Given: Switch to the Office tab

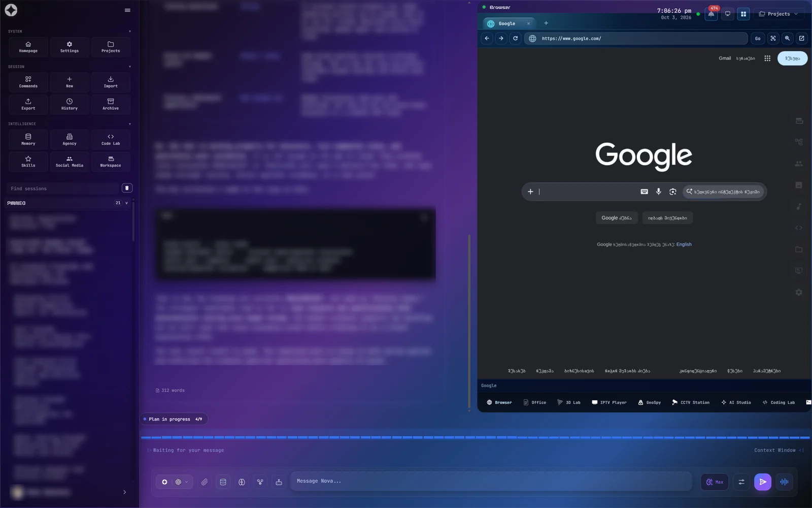Looking at the screenshot, I should [534, 402].
